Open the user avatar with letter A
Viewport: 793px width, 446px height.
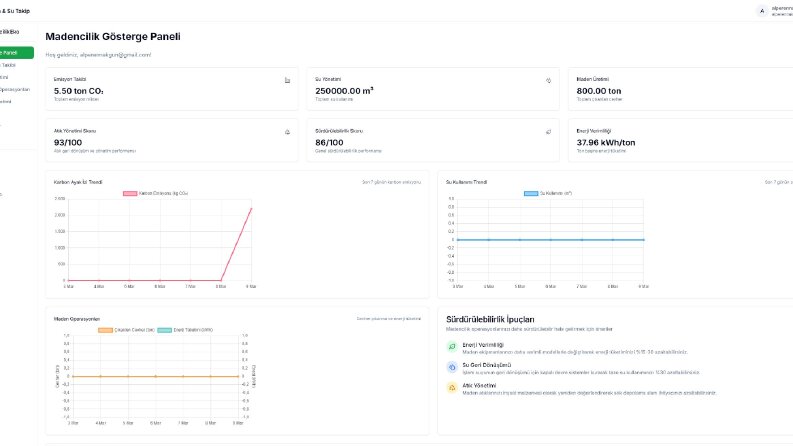pyautogui.click(x=762, y=11)
